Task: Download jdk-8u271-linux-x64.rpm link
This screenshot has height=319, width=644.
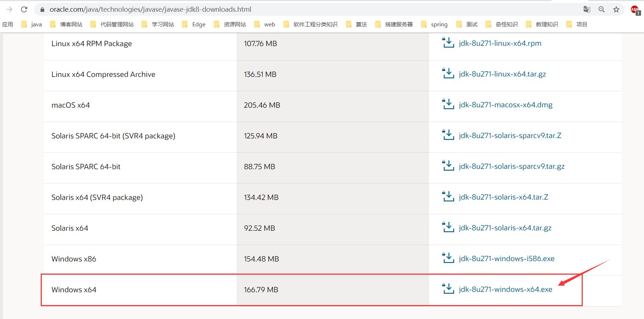Action: [500, 43]
